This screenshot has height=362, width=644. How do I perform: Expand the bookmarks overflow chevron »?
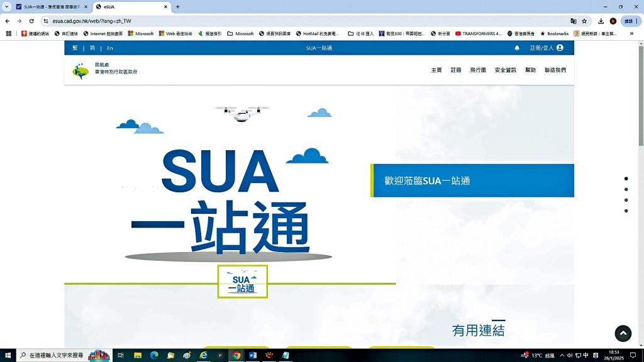click(x=633, y=34)
